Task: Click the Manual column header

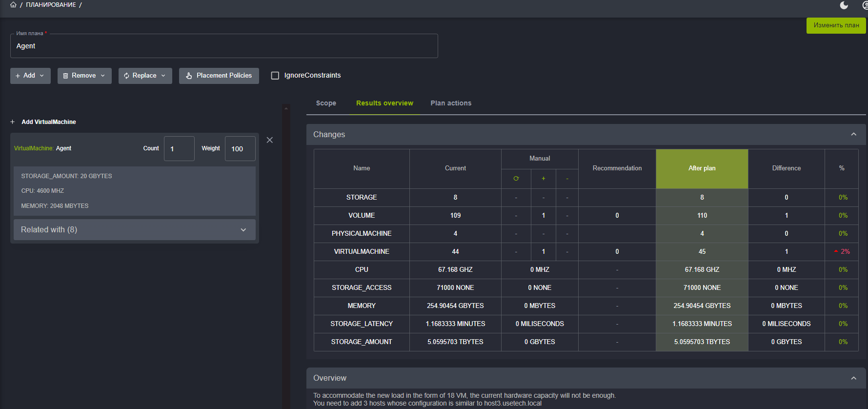Action: [x=540, y=159]
